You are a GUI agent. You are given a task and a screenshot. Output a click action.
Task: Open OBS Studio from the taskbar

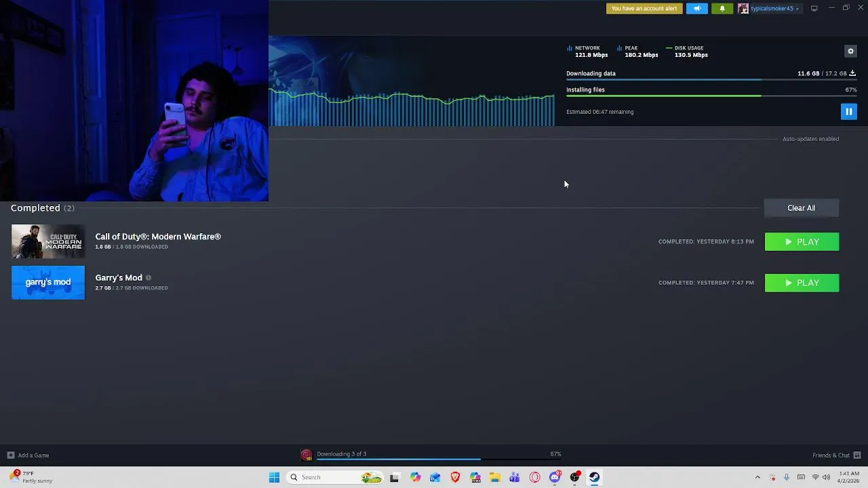tap(575, 477)
